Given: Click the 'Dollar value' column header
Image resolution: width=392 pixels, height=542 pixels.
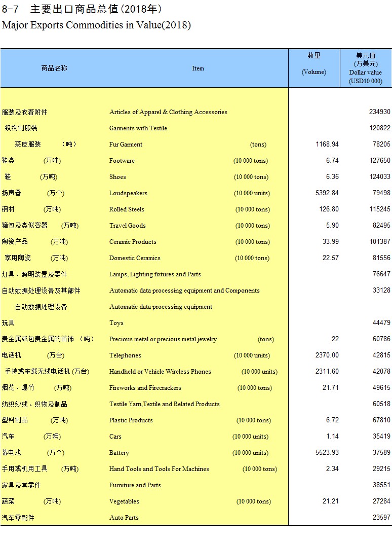Looking at the screenshot, I should pyautogui.click(x=365, y=73).
